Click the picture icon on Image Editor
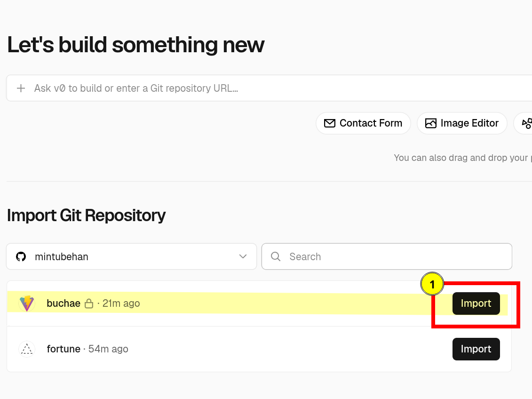The height and width of the screenshot is (399, 532). coord(430,123)
